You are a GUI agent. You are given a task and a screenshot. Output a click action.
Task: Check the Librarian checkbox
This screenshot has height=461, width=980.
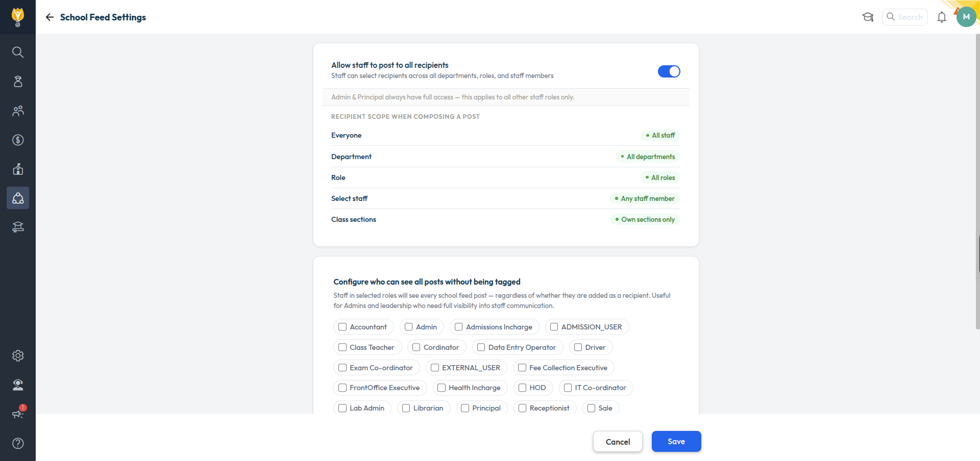406,408
